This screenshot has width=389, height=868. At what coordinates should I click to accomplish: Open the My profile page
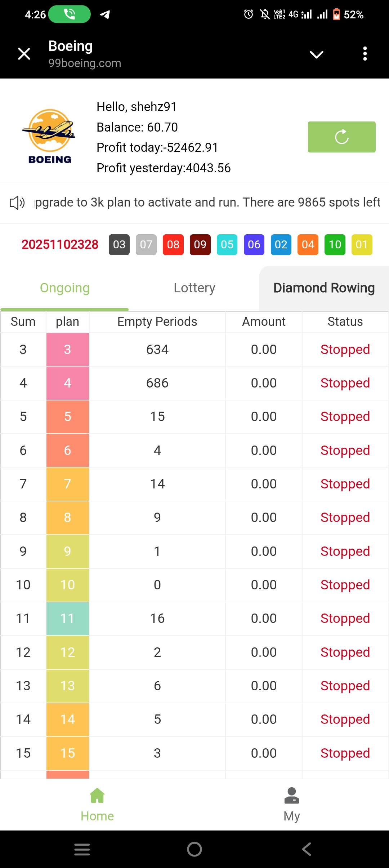pos(291,805)
